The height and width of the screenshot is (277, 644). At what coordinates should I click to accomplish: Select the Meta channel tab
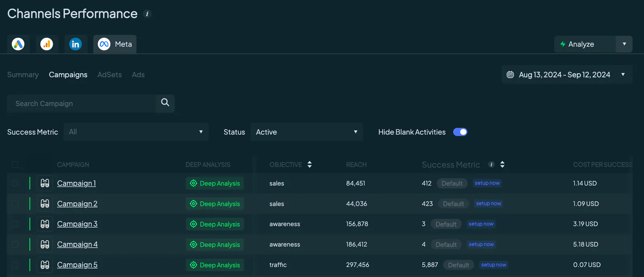[115, 44]
